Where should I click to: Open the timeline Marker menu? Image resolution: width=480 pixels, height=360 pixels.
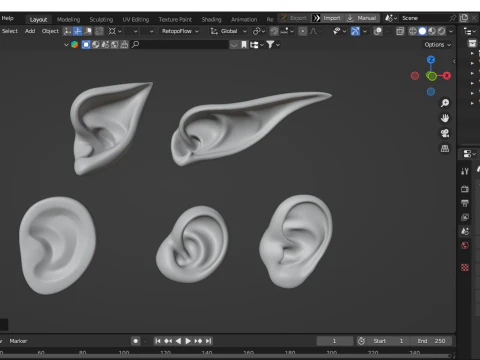(x=18, y=341)
